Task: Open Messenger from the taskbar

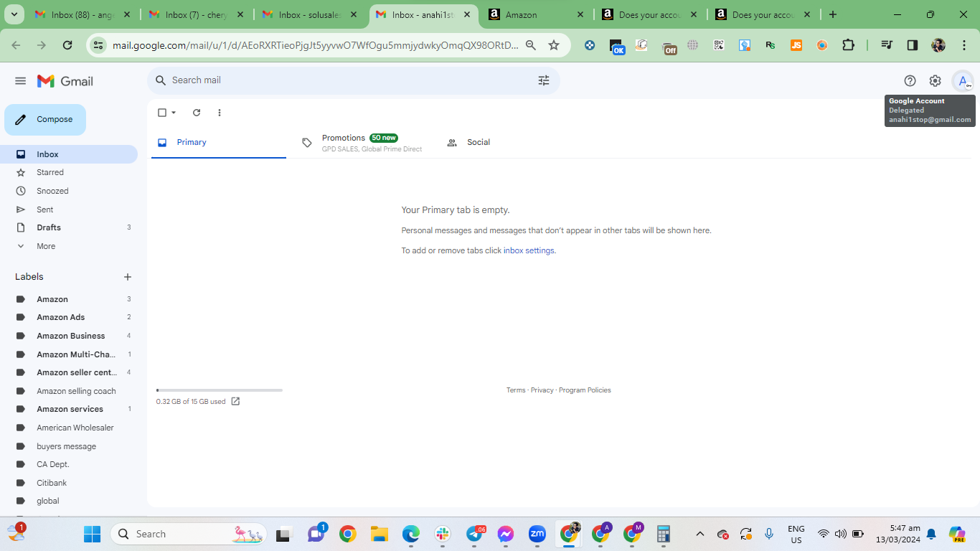Action: coord(506,534)
